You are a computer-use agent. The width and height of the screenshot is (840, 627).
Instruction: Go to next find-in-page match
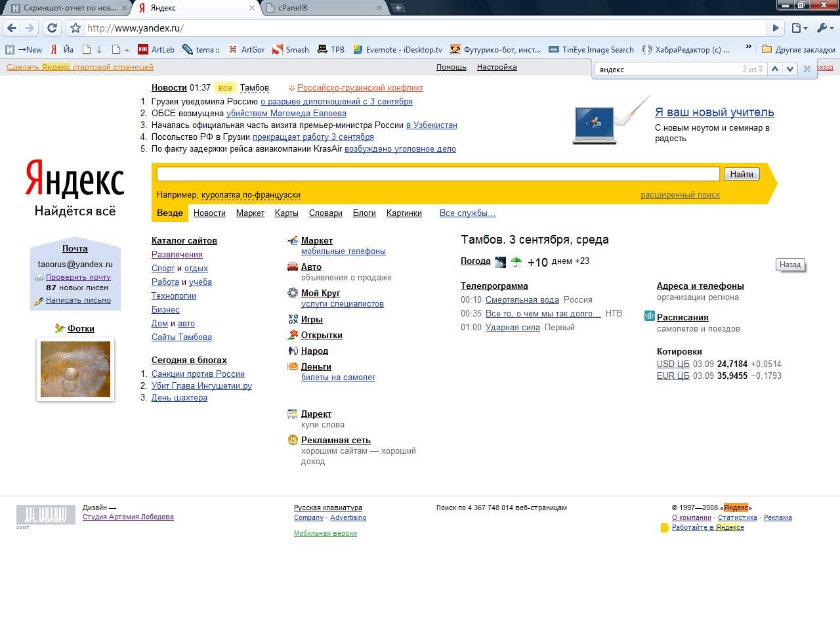[x=790, y=69]
